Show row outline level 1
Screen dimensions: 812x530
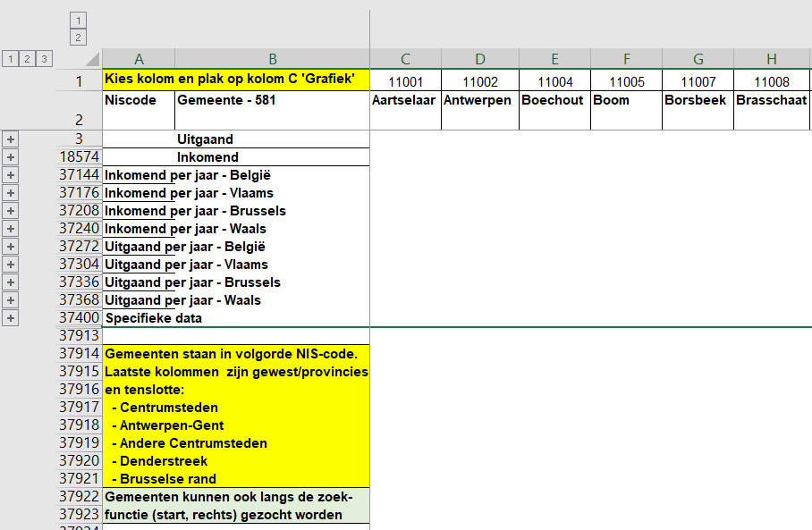[11, 59]
